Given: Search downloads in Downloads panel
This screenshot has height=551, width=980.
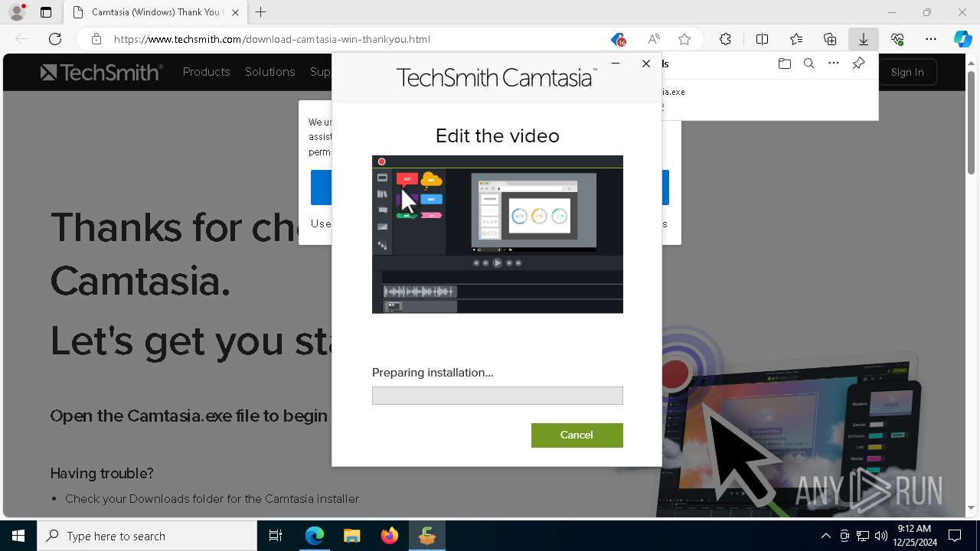Looking at the screenshot, I should pos(808,64).
